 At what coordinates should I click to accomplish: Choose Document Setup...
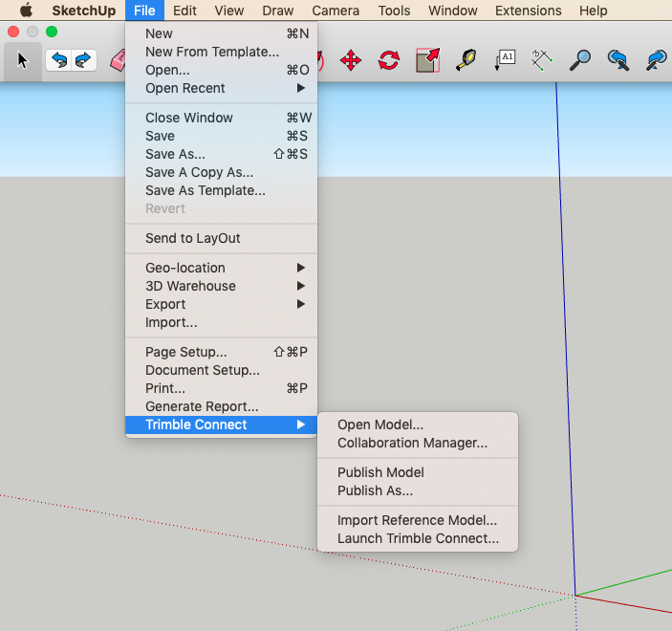[x=221, y=370]
